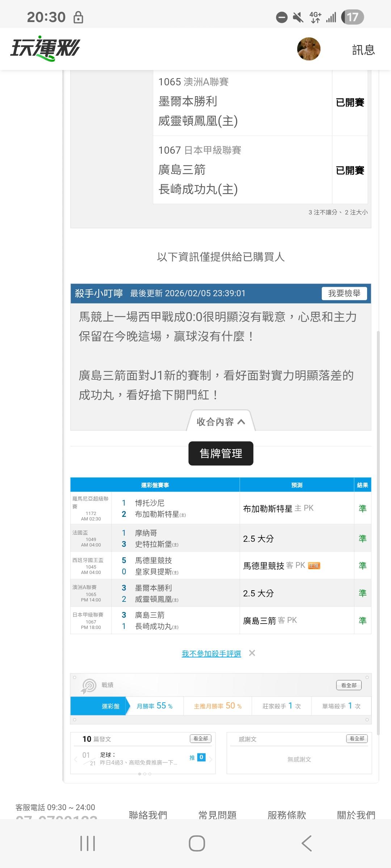Select 長崎成功丸(主) in top match list

(x=198, y=189)
